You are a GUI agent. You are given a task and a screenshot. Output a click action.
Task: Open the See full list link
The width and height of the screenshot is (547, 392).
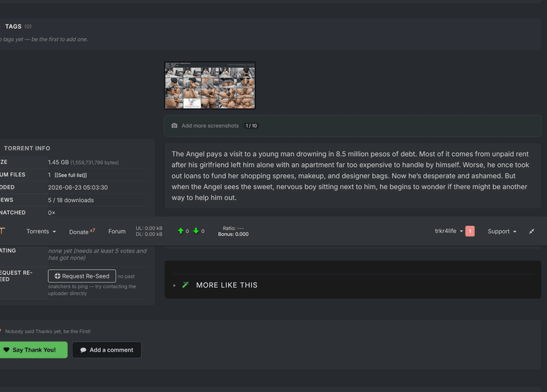tap(71, 175)
